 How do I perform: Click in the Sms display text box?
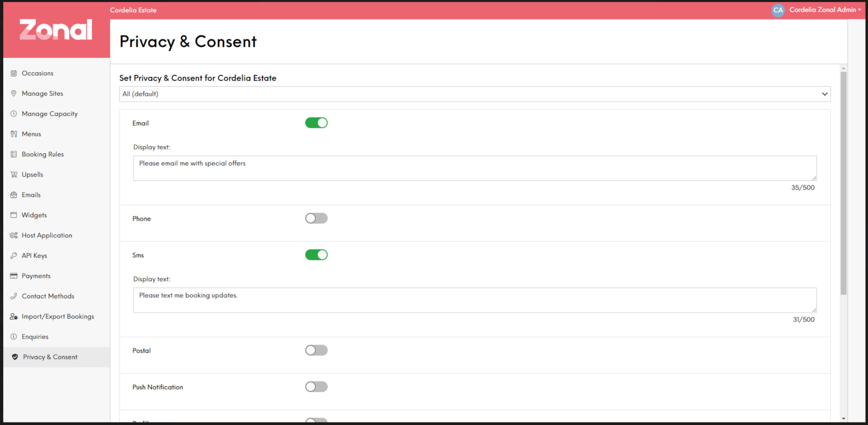point(475,300)
